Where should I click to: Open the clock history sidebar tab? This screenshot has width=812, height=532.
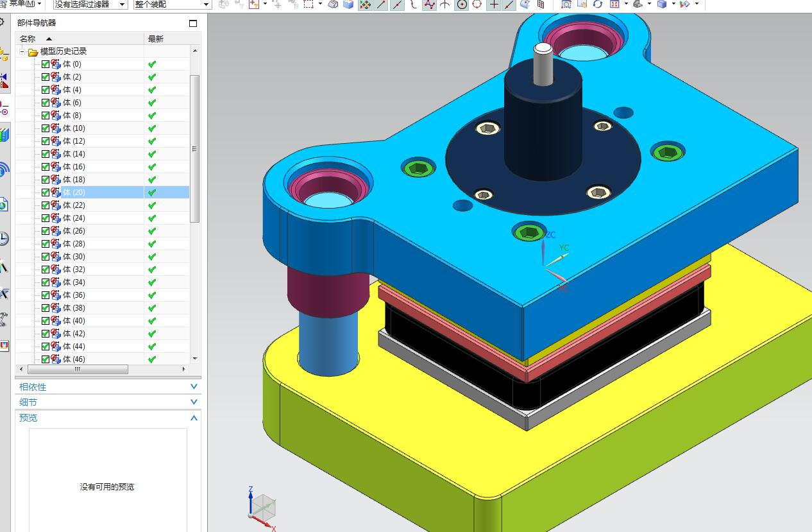click(x=4, y=239)
